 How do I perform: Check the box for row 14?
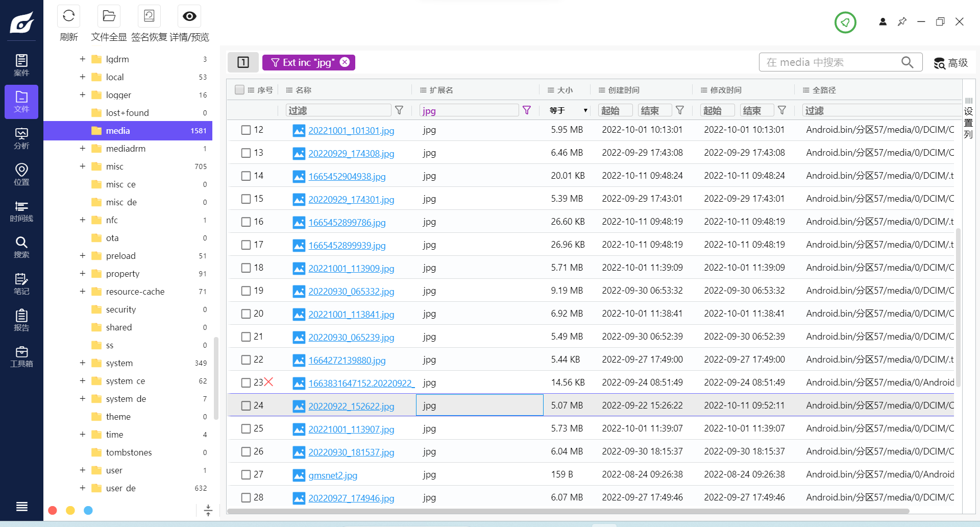tap(246, 176)
